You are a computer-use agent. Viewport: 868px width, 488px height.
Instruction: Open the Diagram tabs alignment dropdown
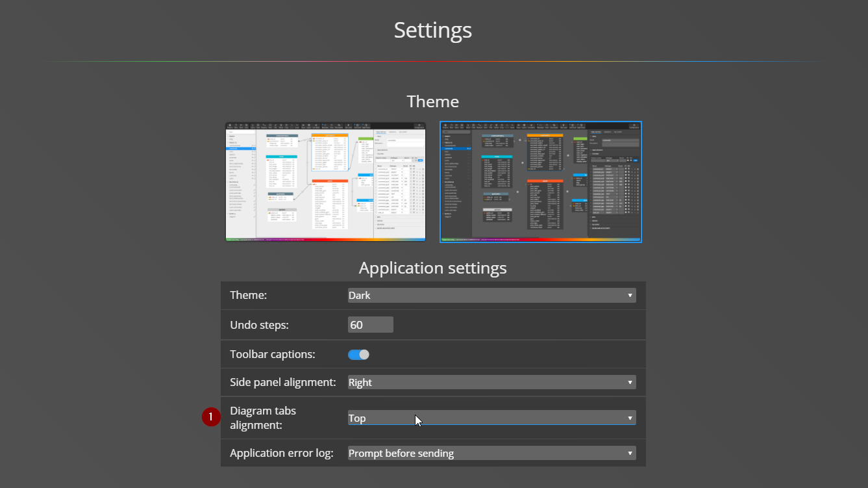click(x=491, y=418)
